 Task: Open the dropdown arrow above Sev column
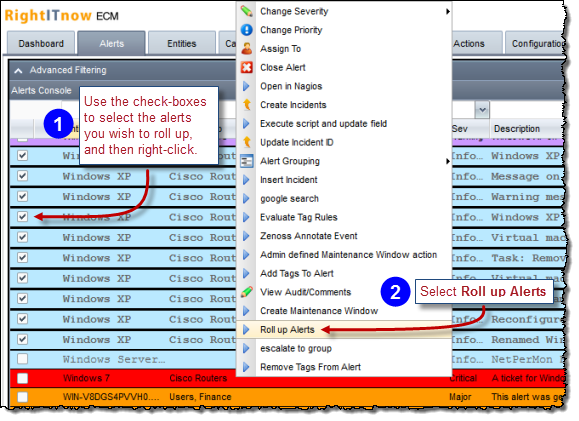[x=482, y=110]
